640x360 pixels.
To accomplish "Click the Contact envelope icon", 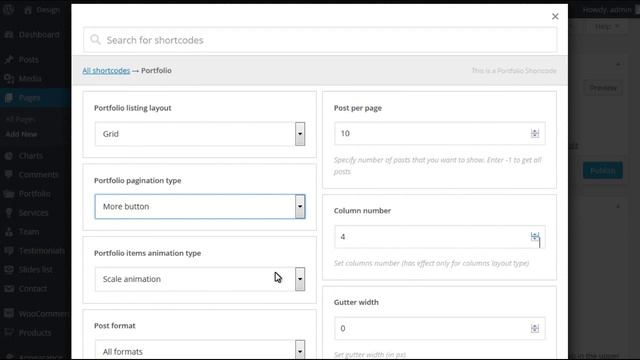I will pos(9,289).
